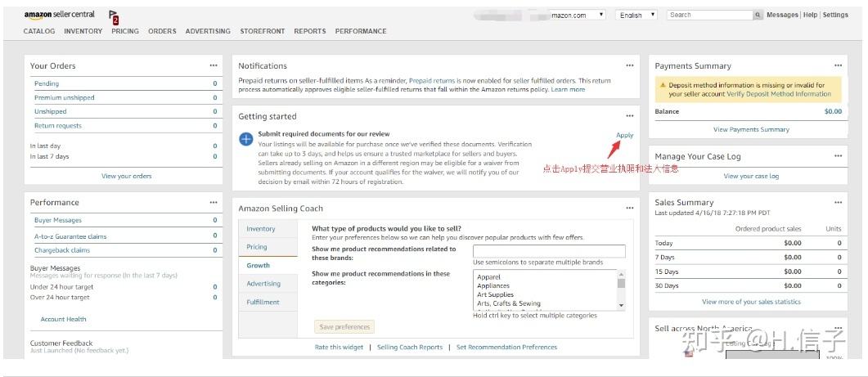The width and height of the screenshot is (868, 377).
Task: Click Return requests link
Action: click(57, 126)
